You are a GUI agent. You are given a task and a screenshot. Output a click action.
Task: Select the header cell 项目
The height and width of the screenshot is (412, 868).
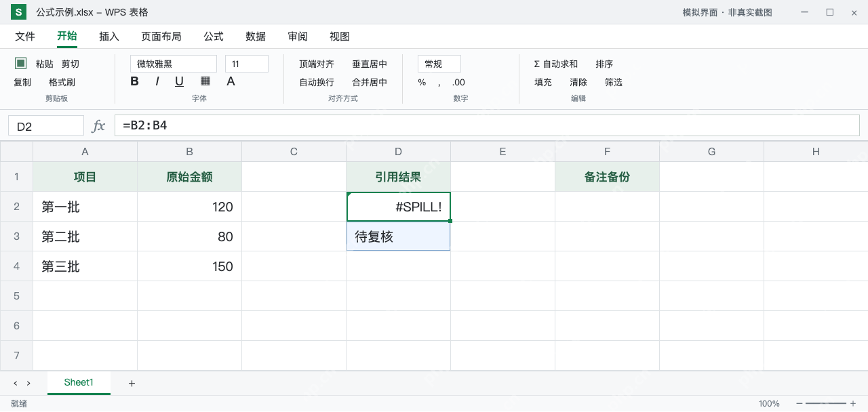(x=85, y=177)
